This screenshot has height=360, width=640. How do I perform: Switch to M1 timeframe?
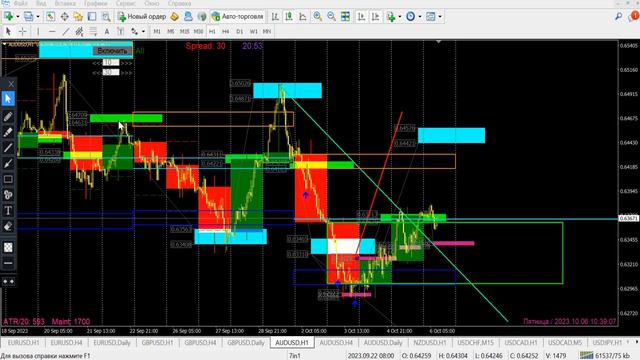pyautogui.click(x=157, y=31)
